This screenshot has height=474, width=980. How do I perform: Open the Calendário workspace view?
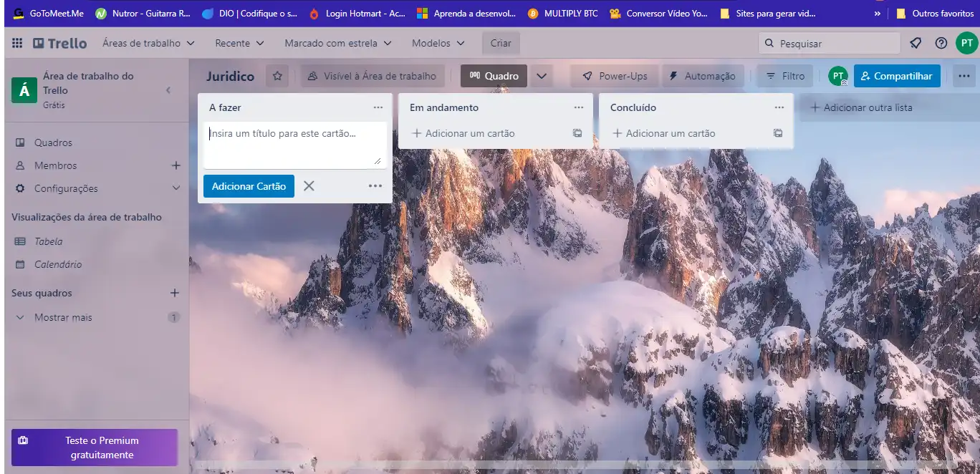click(58, 264)
